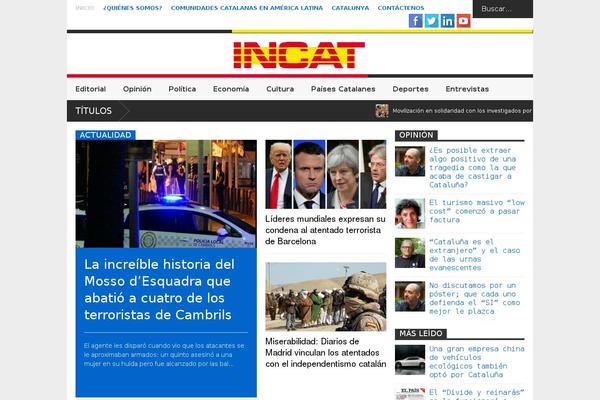This screenshot has height=400, width=600.
Task: Click El País newspaper thumbnail
Action: pyautogui.click(x=410, y=394)
